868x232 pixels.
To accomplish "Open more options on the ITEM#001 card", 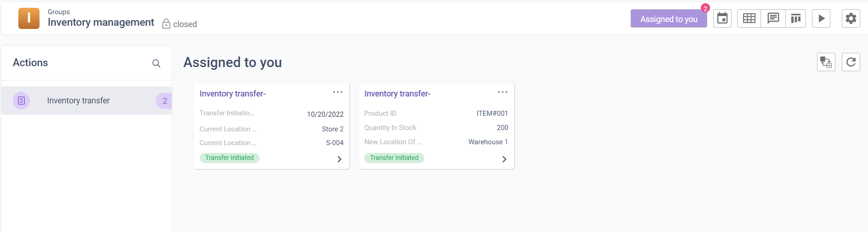I will coord(503,92).
